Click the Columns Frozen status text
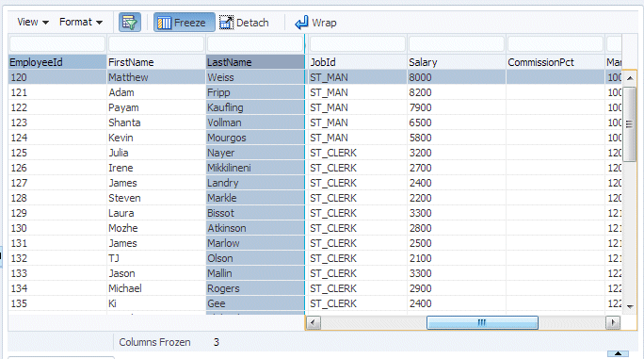Screen dimensions: 644x359 pyautogui.click(x=154, y=342)
